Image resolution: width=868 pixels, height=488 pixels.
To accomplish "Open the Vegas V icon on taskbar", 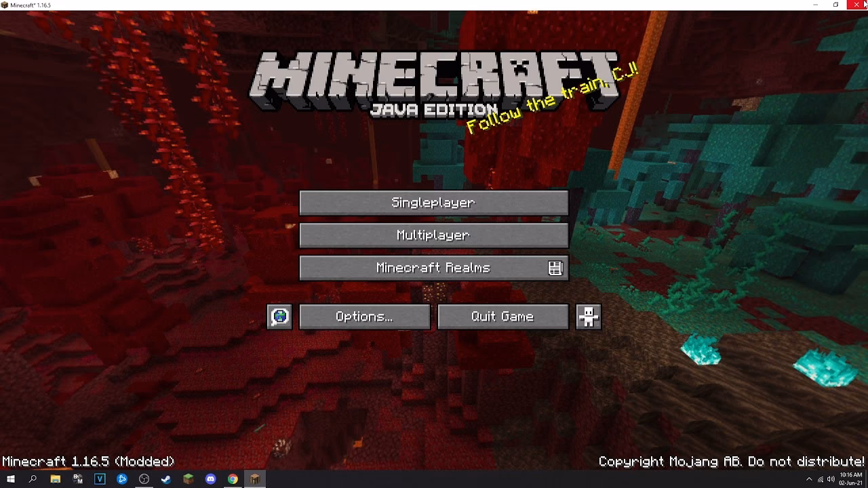I will coord(100,479).
